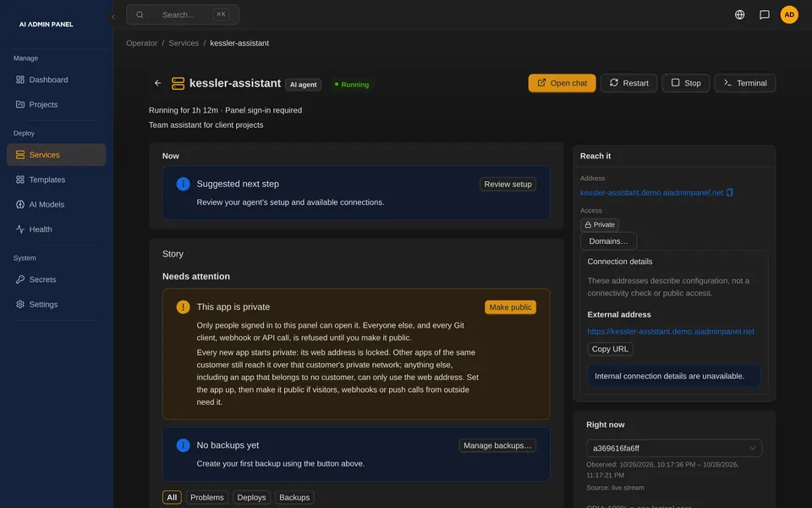The image size is (812, 508).
Task: Go back using the arrow beside kessler-assistant
Action: point(158,83)
